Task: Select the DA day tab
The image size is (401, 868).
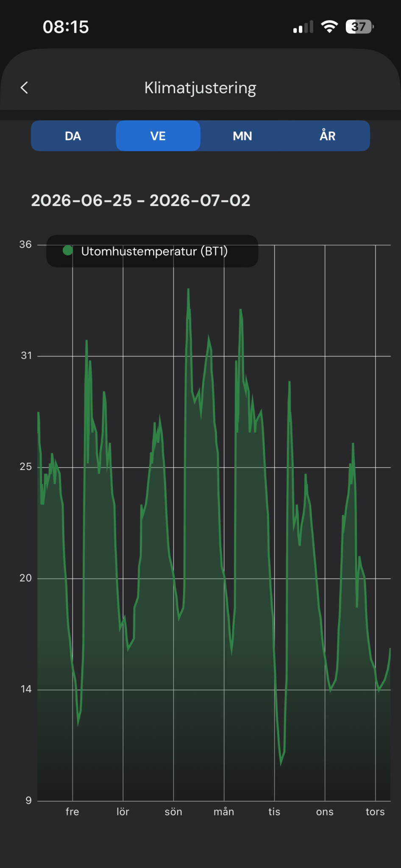Action: tap(73, 136)
